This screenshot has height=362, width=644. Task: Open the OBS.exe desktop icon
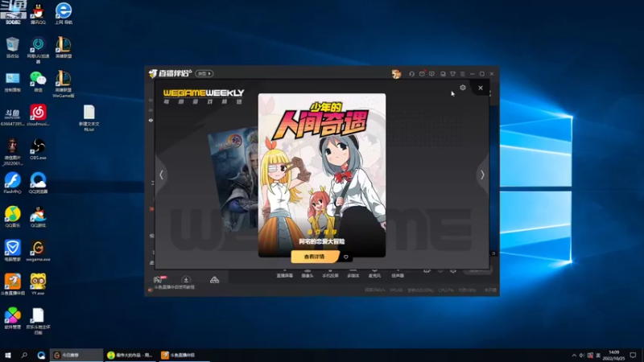[x=38, y=150]
